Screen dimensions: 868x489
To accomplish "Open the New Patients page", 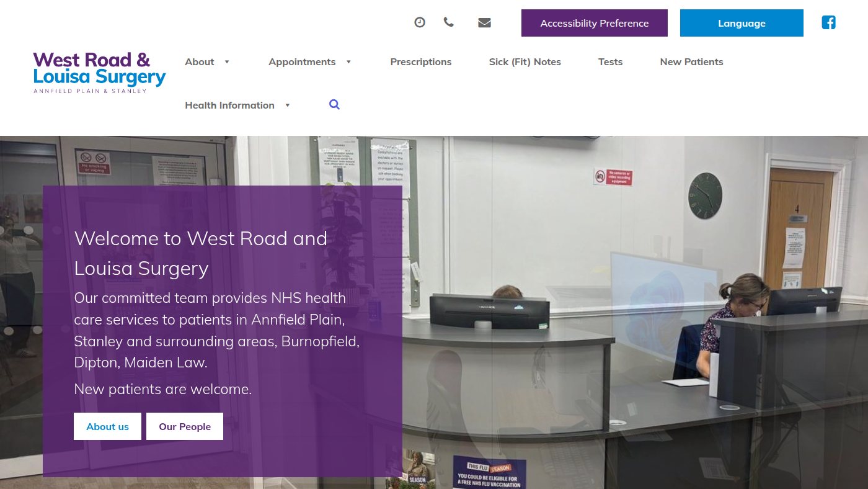I will pyautogui.click(x=692, y=62).
